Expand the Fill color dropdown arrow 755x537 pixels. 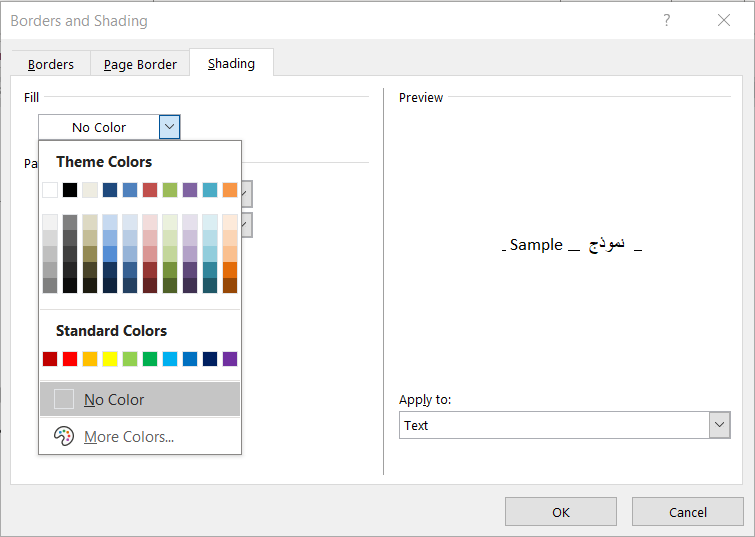(169, 127)
